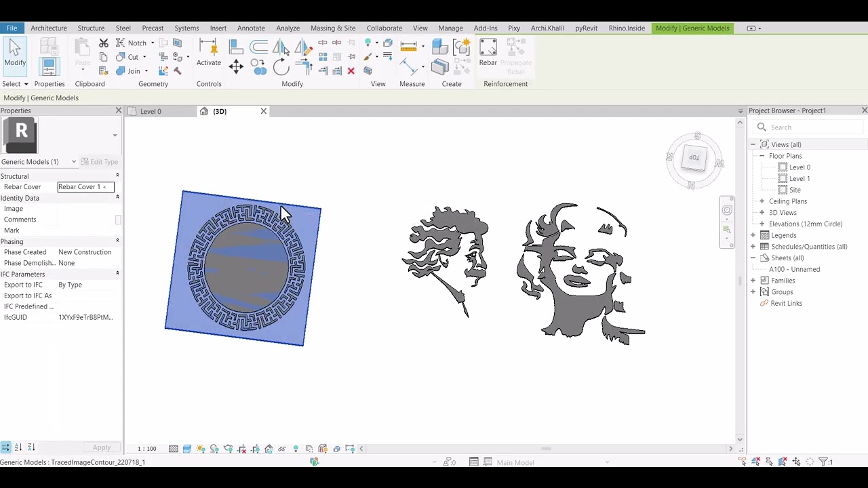Screen dimensions: 868x488
Task: Click the Project Browser search field
Action: pyautogui.click(x=809, y=127)
